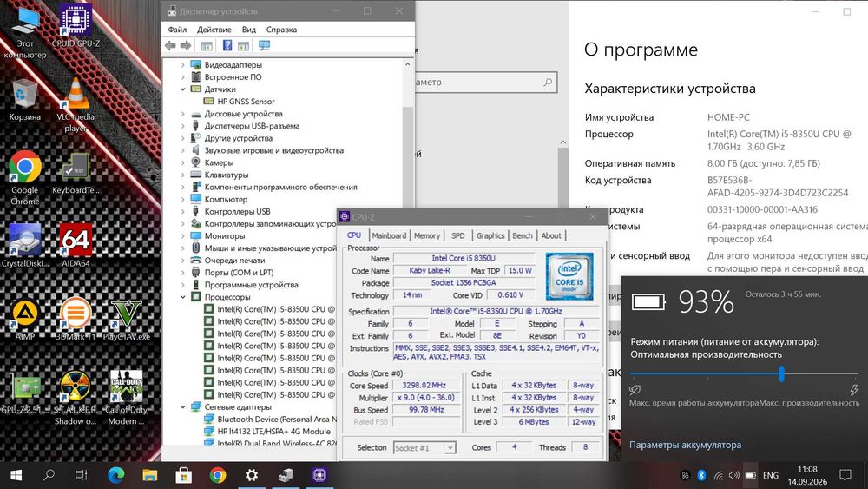Expand Видеоадаптеры node in Device Manager
The height and width of the screenshot is (489, 868).
point(182,65)
